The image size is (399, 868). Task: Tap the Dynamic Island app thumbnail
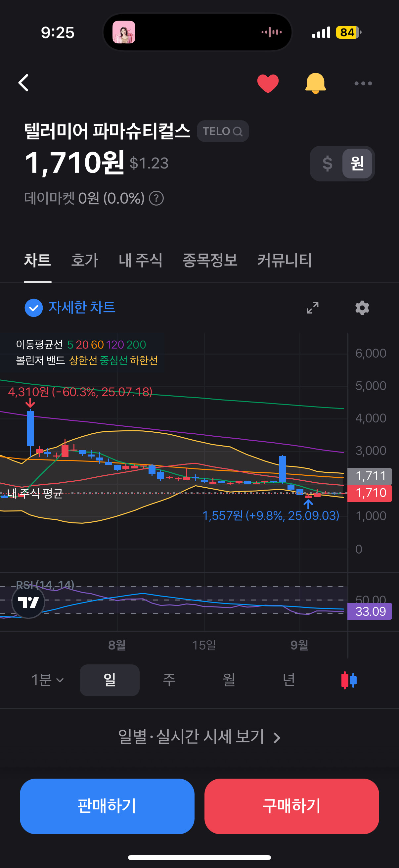pyautogui.click(x=124, y=32)
